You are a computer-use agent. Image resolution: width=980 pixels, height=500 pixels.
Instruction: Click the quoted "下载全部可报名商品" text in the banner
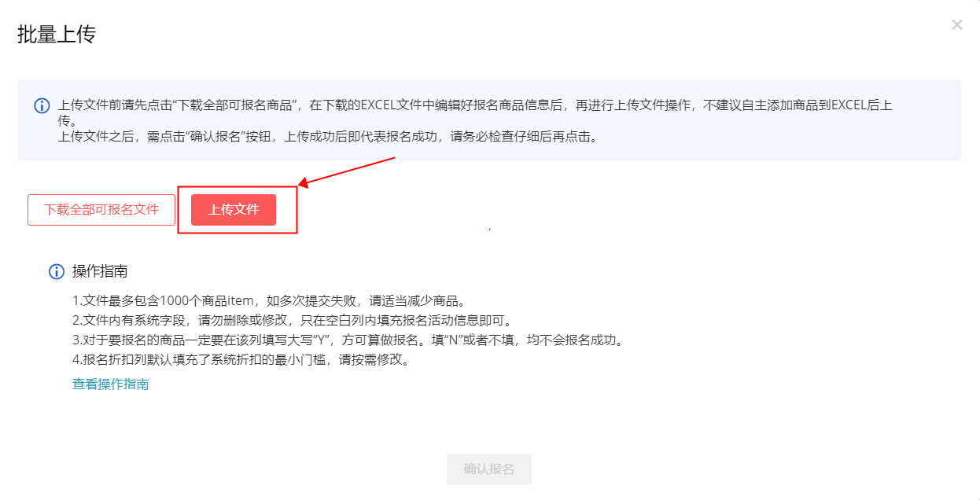[238, 105]
